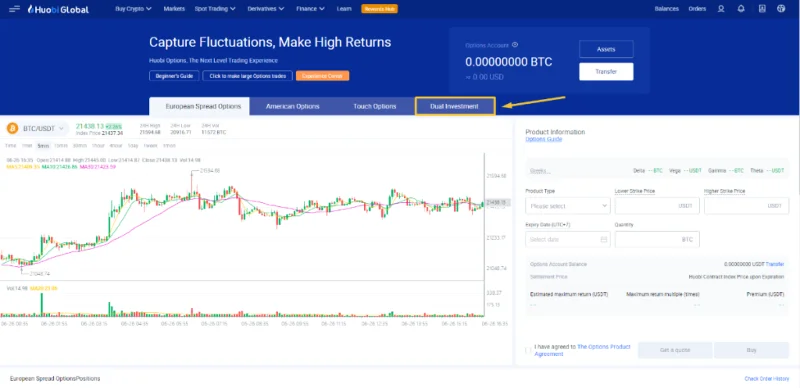Click the 21438.13 last price value
Image resolution: width=800 pixels, height=388 pixels.
(90, 126)
